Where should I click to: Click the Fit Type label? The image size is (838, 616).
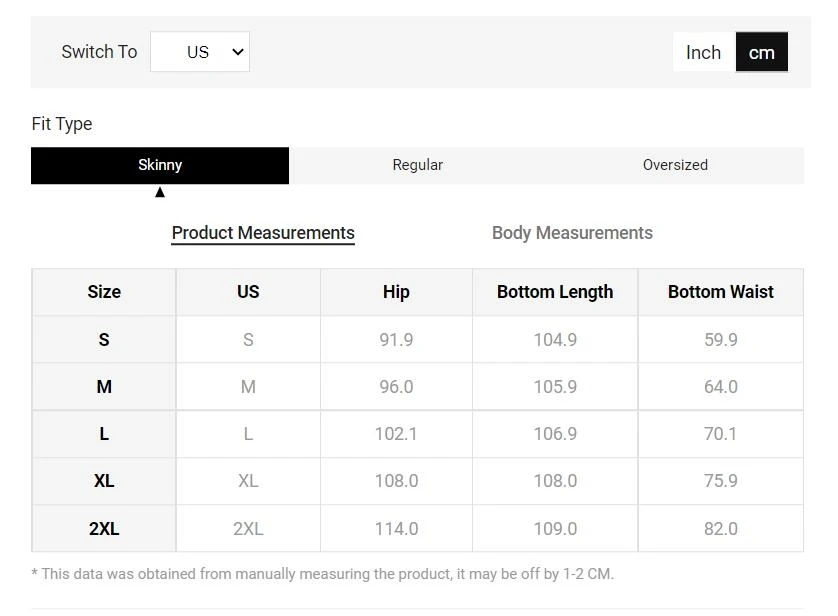[62, 124]
